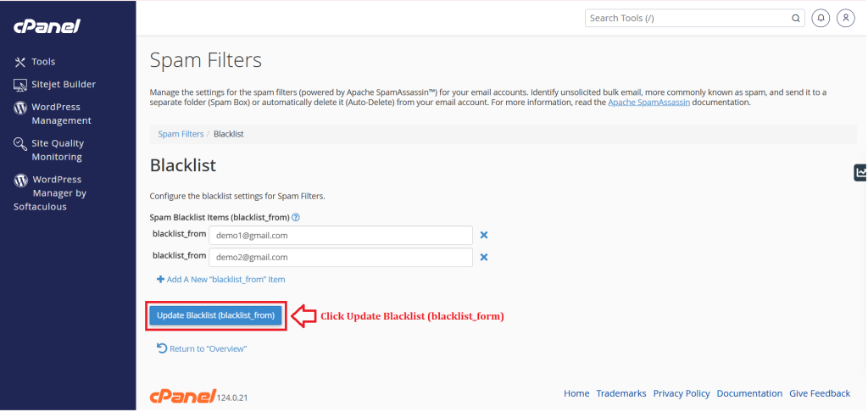Click the search magnifier icon
The width and height of the screenshot is (868, 412).
pos(795,19)
